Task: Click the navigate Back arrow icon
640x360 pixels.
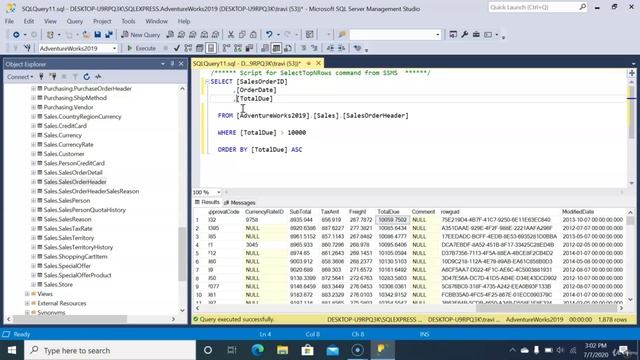Action: (16, 35)
